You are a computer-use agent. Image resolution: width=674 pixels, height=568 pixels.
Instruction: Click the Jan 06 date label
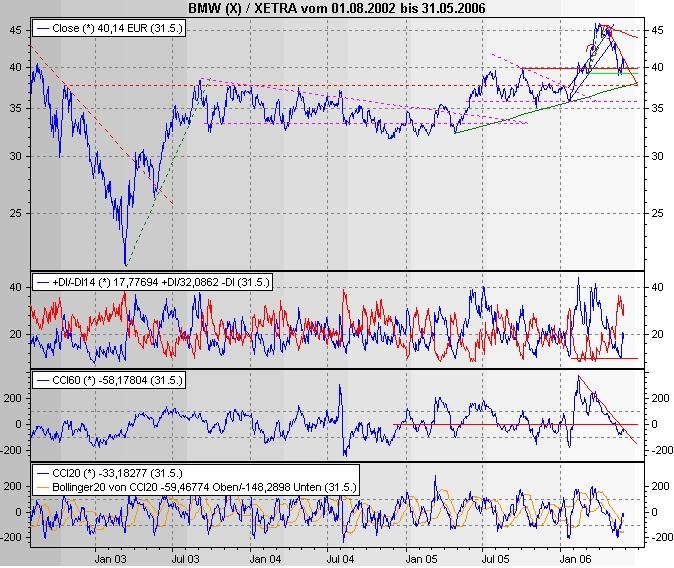tap(576, 559)
